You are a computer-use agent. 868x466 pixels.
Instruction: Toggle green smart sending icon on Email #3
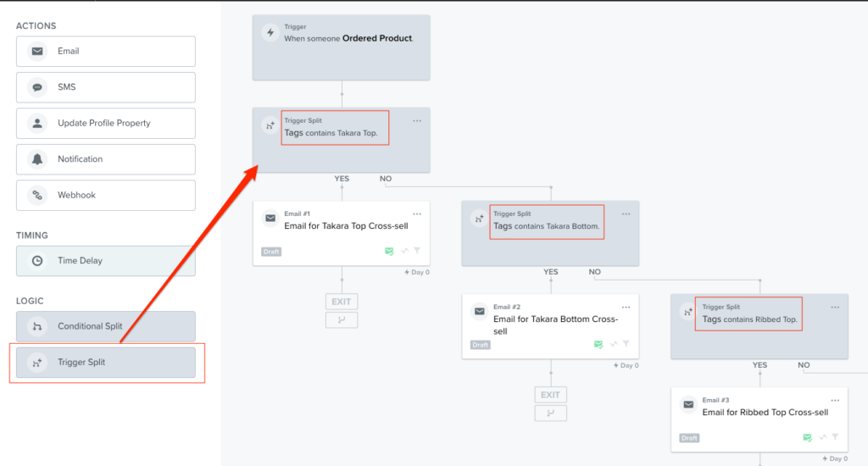tap(808, 438)
